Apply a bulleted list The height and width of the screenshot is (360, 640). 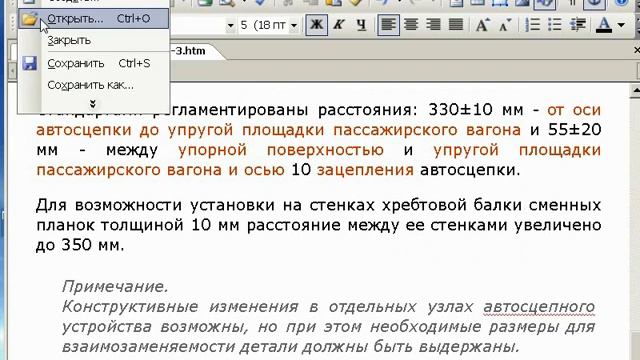[x=555, y=25]
